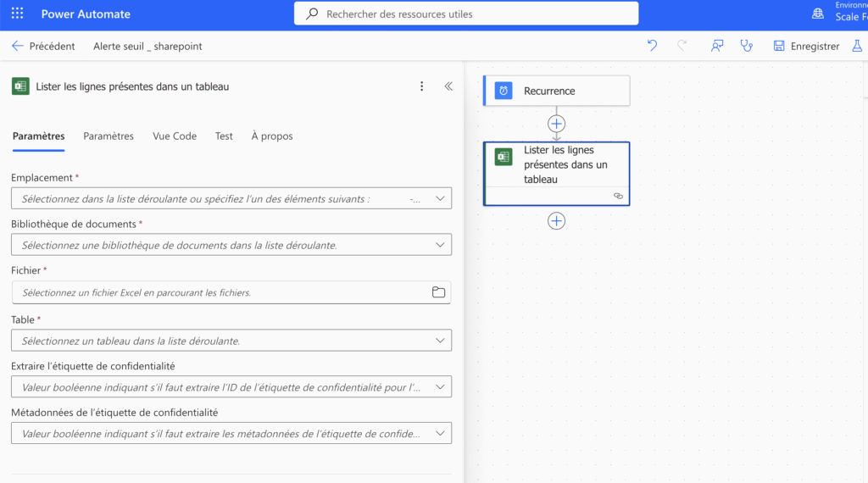Click the Rechercher des ressources utiles search box
Image resolution: width=868 pixels, height=483 pixels.
coord(466,14)
